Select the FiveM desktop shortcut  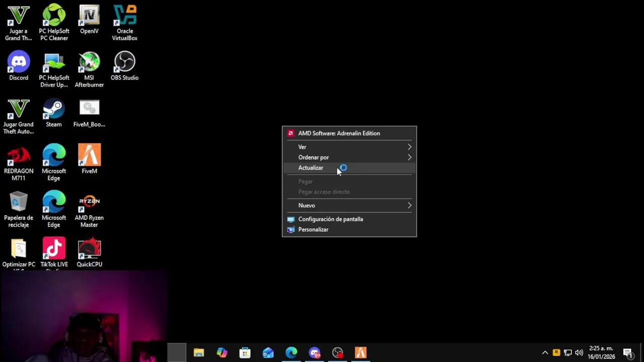pos(89,159)
